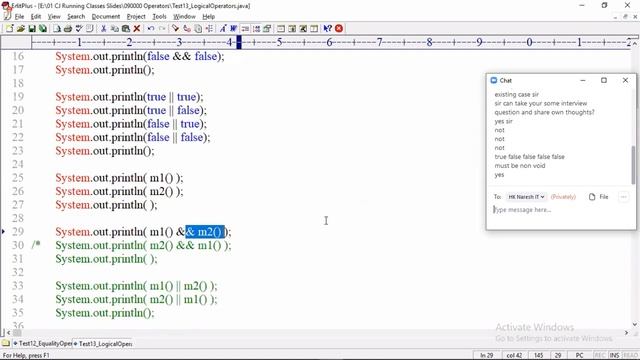Click the Chat window vertical scrollbar
This screenshot has height=360, width=640.
(633, 165)
